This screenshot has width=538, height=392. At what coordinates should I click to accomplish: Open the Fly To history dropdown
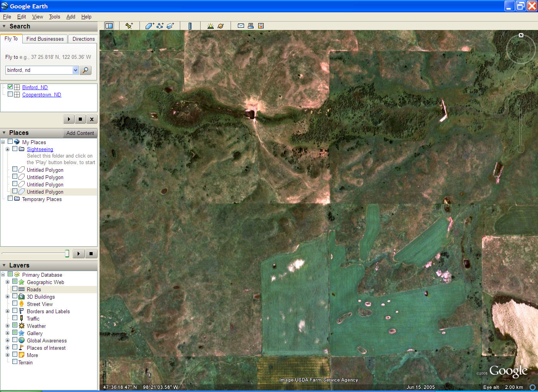(75, 70)
